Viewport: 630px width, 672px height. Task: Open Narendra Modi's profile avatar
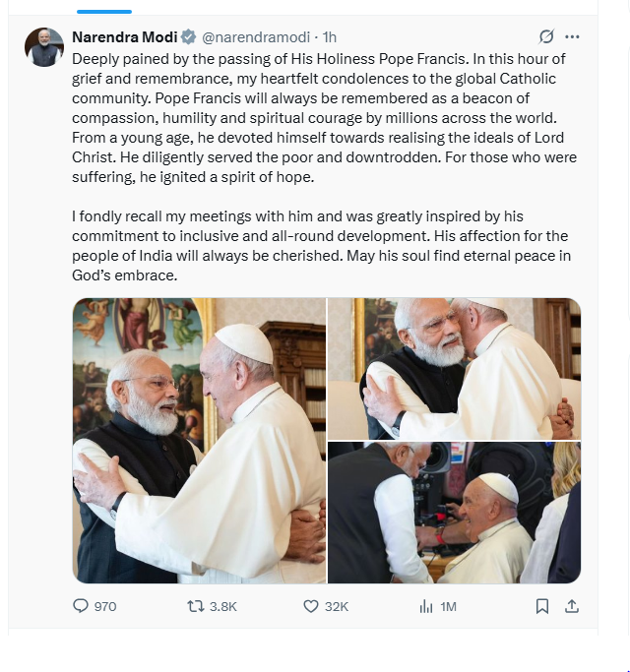pyautogui.click(x=44, y=46)
